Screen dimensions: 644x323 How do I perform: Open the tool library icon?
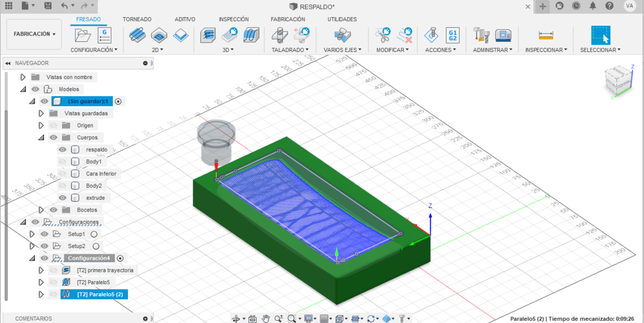click(x=482, y=35)
